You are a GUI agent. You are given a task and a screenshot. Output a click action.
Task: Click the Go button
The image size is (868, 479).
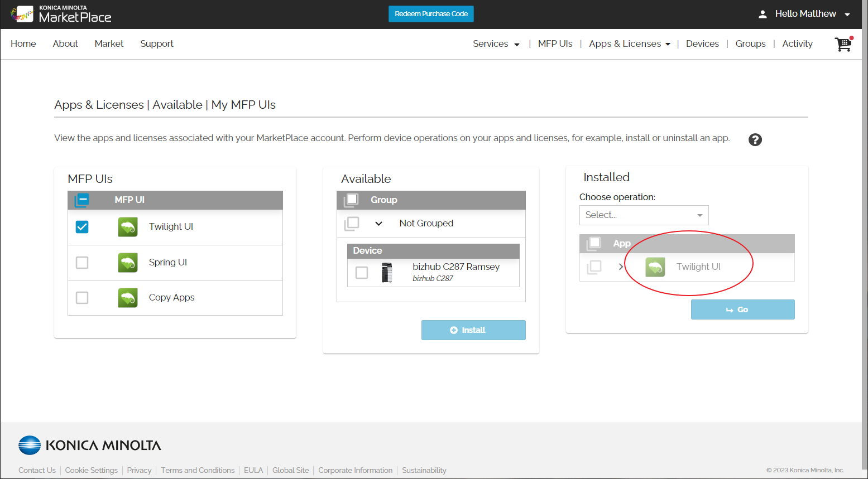tap(742, 309)
